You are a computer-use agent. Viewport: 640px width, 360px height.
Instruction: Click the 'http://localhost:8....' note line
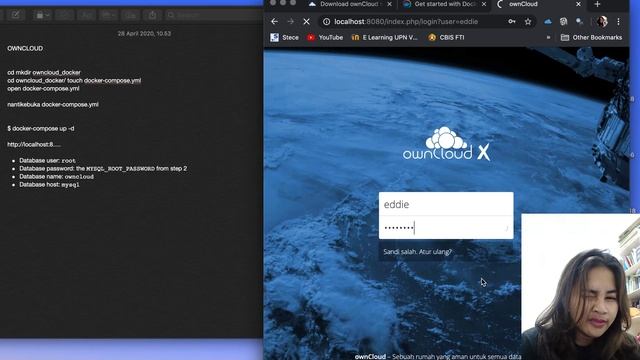tap(34, 144)
